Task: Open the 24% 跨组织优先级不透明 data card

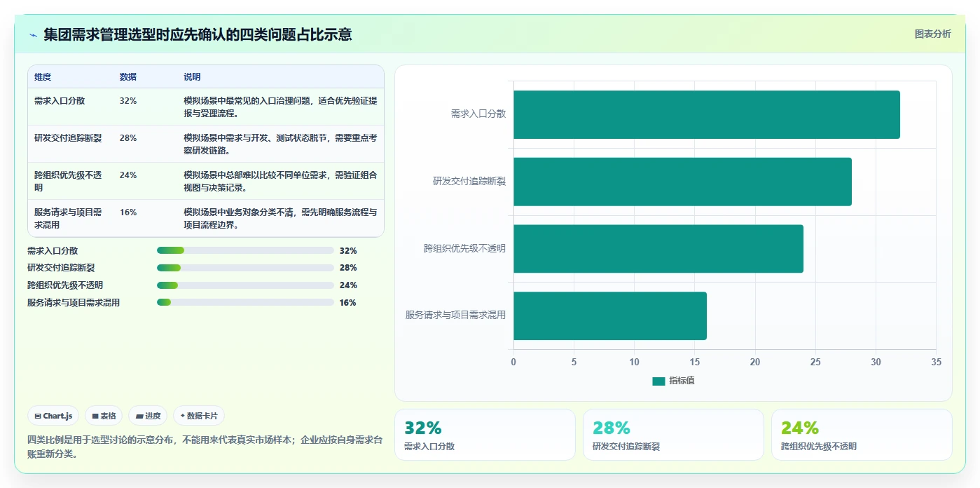Action: pos(862,435)
